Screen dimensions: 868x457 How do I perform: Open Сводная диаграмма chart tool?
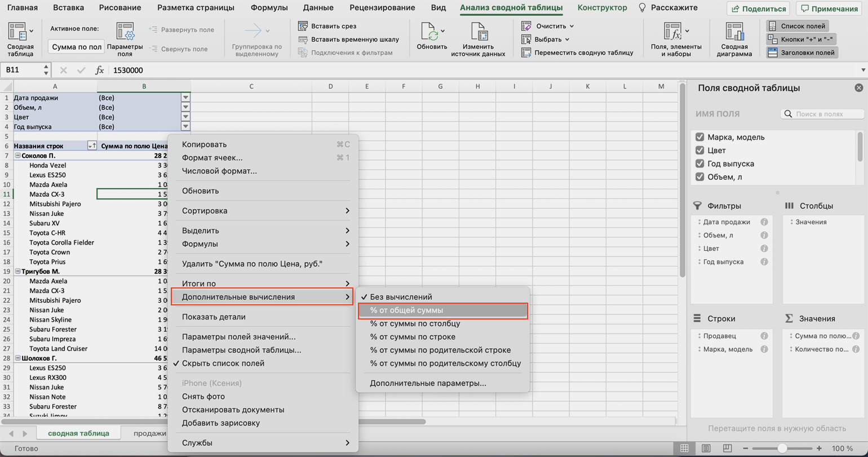pos(734,33)
